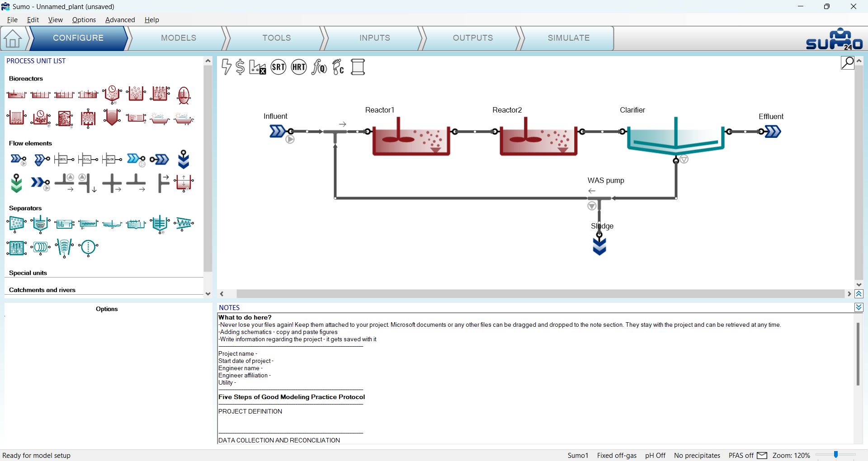Click the f(Q) function tool icon

tap(319, 67)
